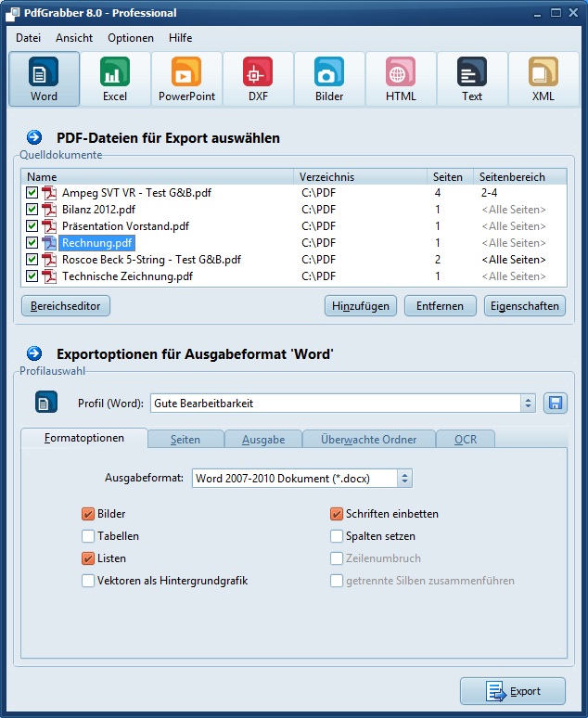Click the Hinzufügen button

[361, 306]
